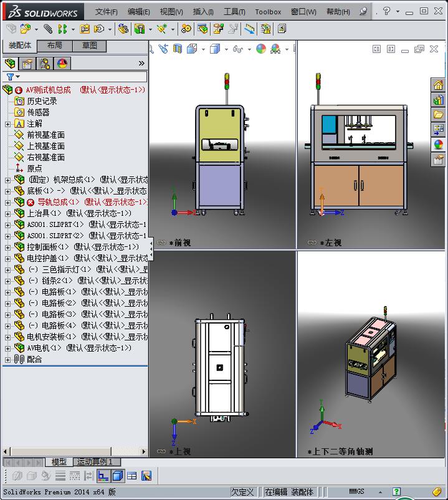Click the Reference Geometry icon
This screenshot has width=448, height=500.
(161, 29)
